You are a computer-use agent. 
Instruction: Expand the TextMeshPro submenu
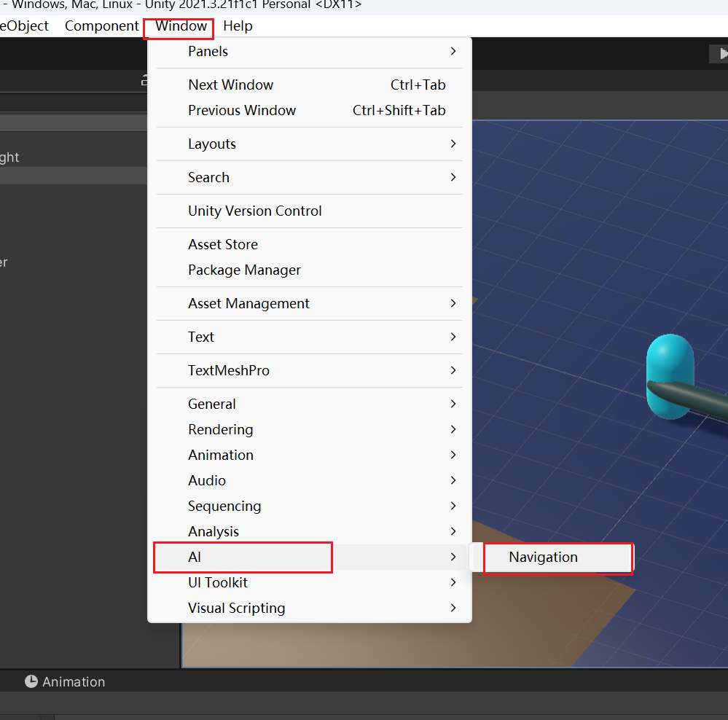point(310,370)
